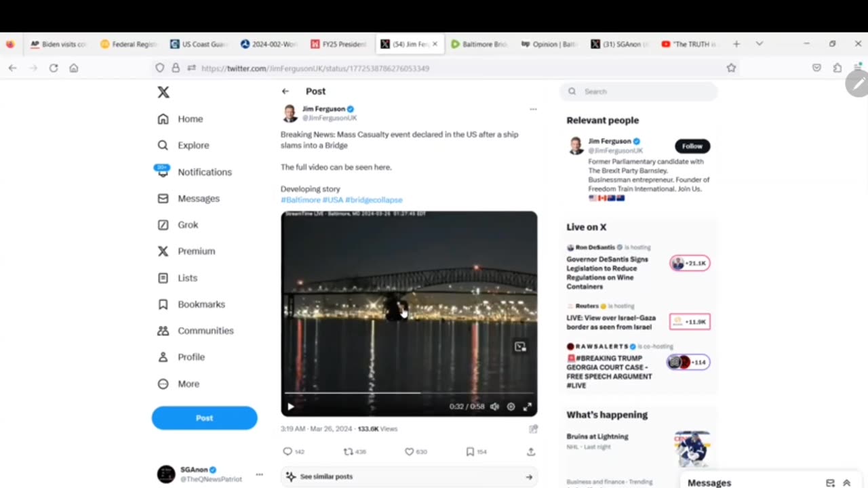
Task: Switch to The TRUTH YouTube tab
Action: coord(689,44)
